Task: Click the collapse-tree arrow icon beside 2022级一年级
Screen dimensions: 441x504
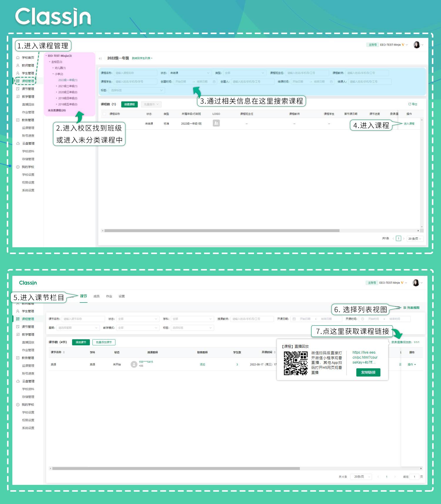Action: point(100,58)
